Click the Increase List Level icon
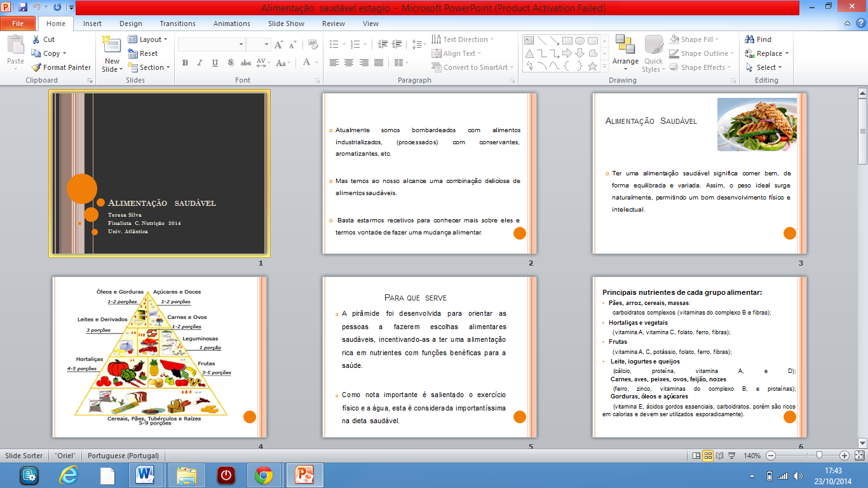This screenshot has height=488, width=868. (x=397, y=44)
